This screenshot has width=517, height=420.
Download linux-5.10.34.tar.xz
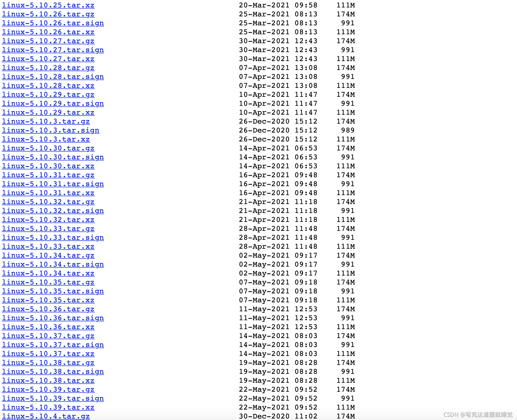[48, 273]
